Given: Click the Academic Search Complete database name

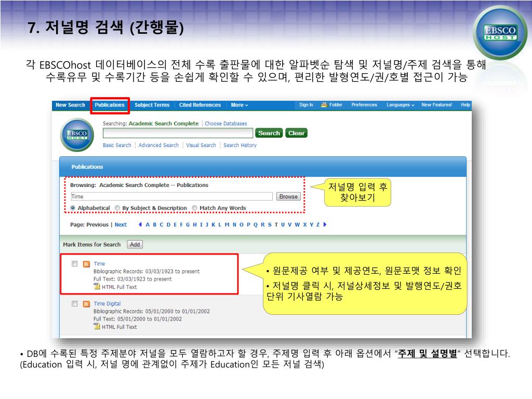Looking at the screenshot, I should pyautogui.click(x=164, y=124).
